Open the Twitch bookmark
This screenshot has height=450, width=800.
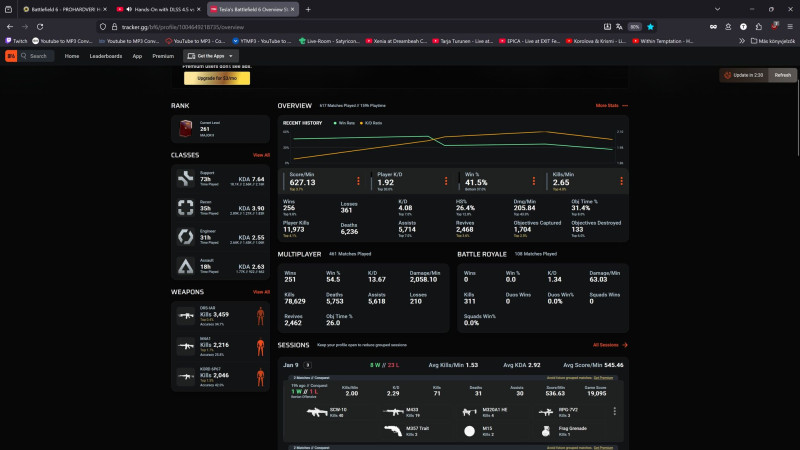pyautogui.click(x=16, y=41)
